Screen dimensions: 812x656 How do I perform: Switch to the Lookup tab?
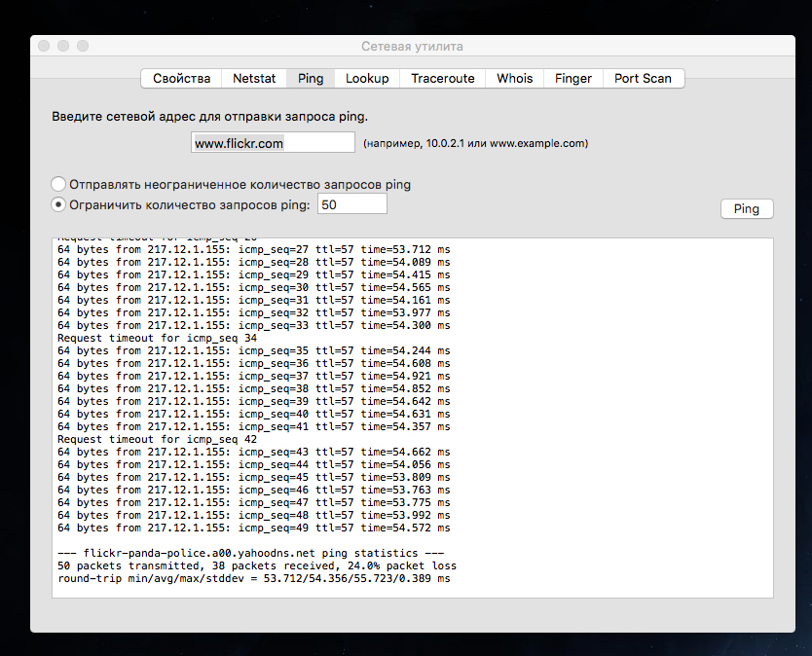tap(367, 79)
